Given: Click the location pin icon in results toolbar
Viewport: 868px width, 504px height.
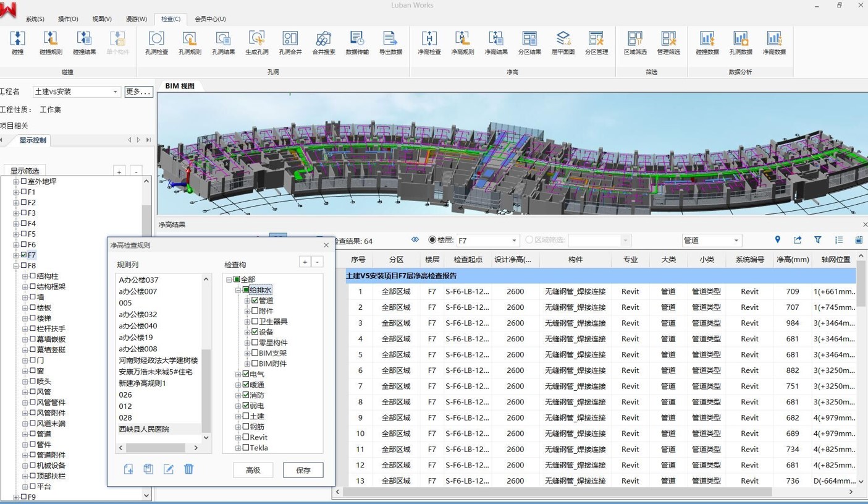Looking at the screenshot, I should pyautogui.click(x=777, y=240).
